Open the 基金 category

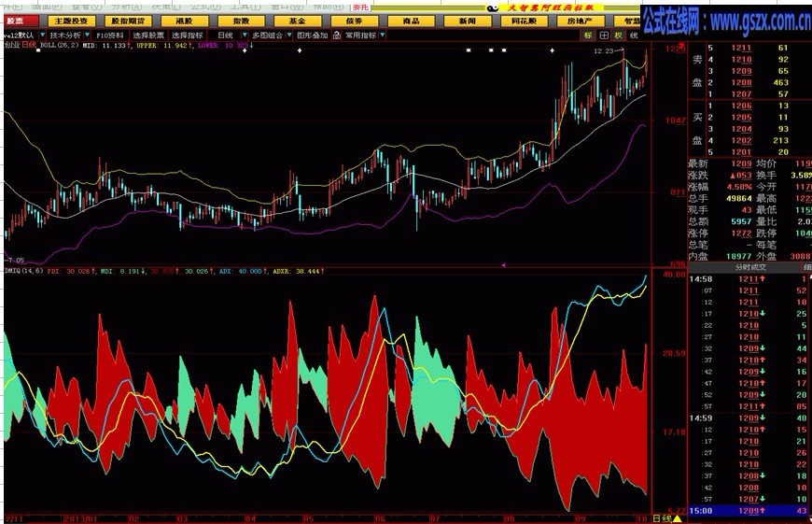coord(297,21)
